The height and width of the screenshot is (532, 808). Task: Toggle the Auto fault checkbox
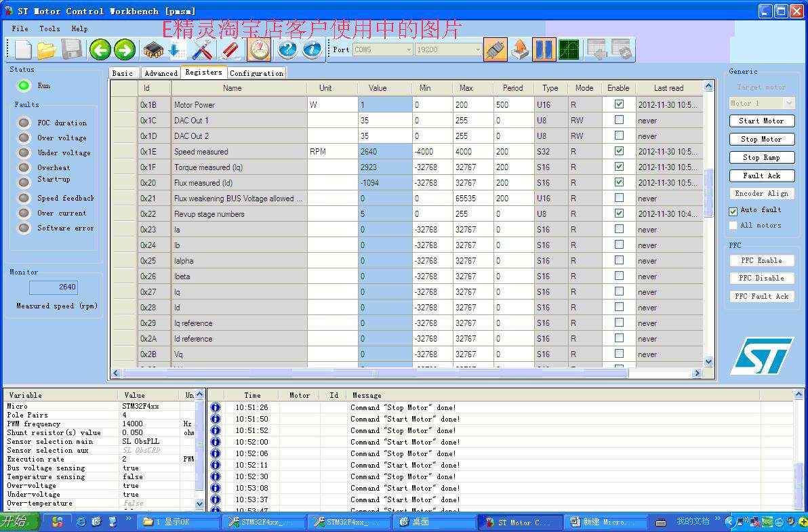(733, 211)
